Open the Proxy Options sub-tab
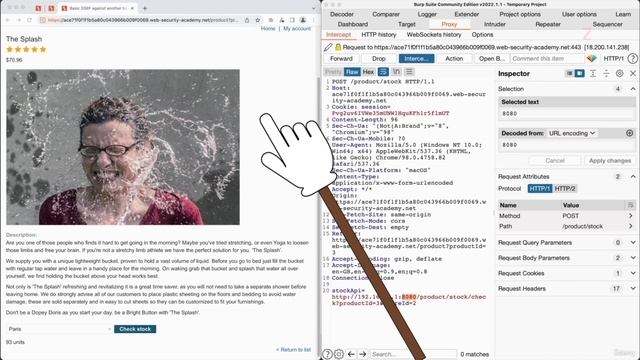Image resolution: width=640 pixels, height=360 pixels. tap(482, 35)
